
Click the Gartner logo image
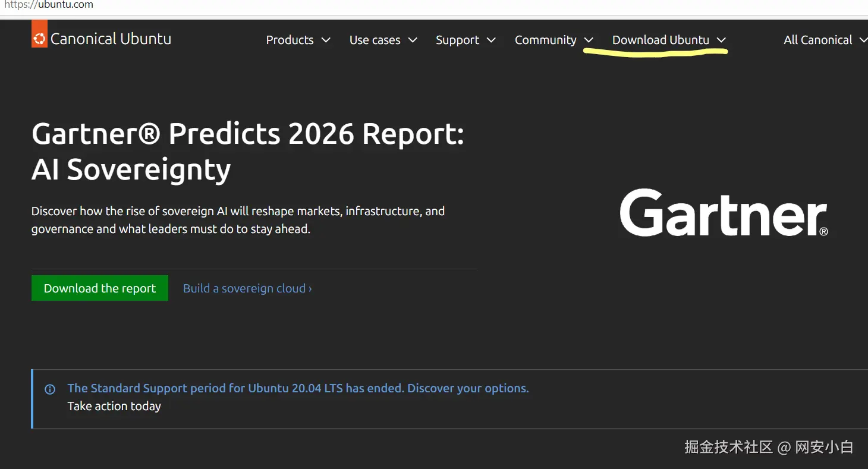pos(724,212)
